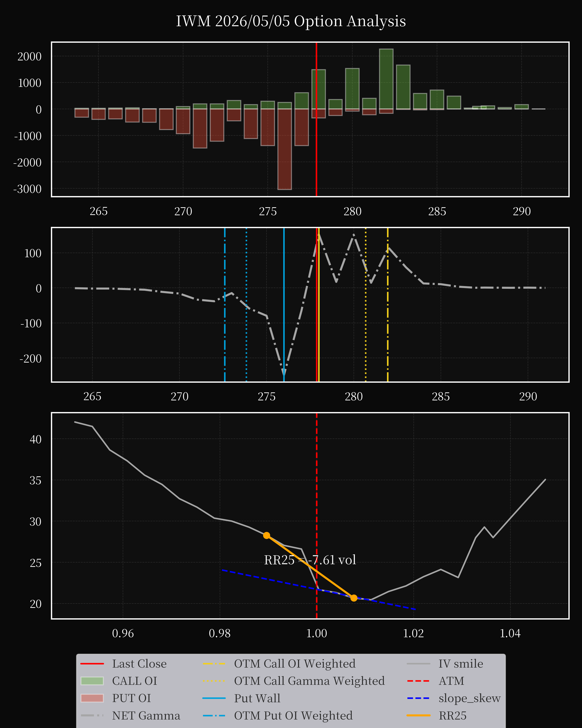Click the '-3000' y-axis label in OI chart
The image size is (582, 728).
[27, 189]
